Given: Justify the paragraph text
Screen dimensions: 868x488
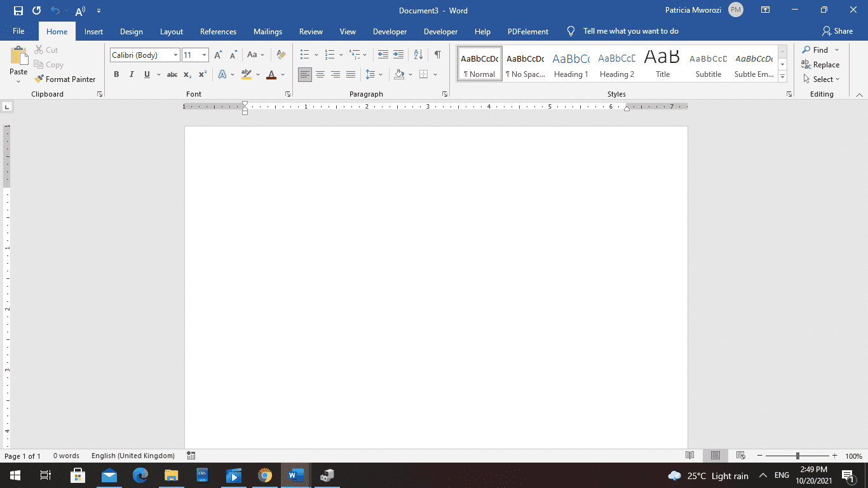Looking at the screenshot, I should coord(350,74).
